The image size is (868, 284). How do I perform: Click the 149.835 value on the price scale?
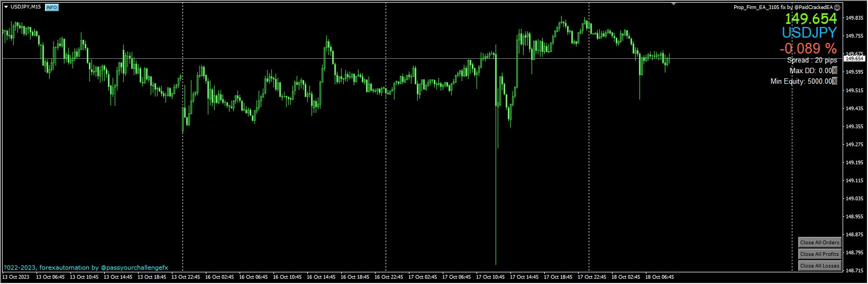coord(855,17)
